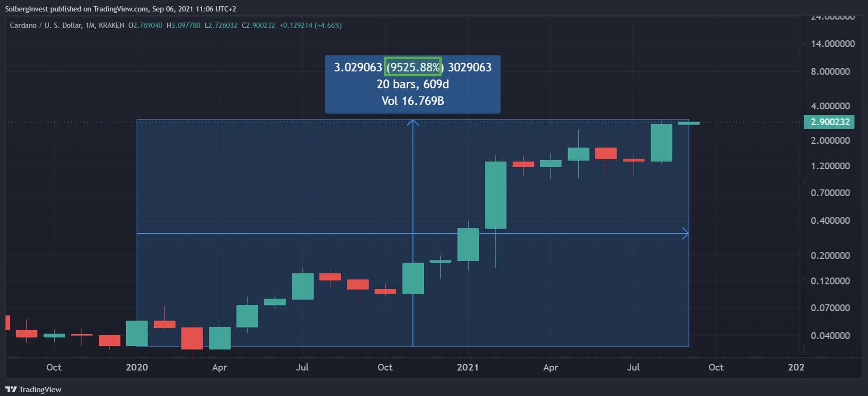Viewport: 868px width, 396px height.
Task: Select the Cardano / U. S. Dollar symbol legend
Action: (x=67, y=26)
